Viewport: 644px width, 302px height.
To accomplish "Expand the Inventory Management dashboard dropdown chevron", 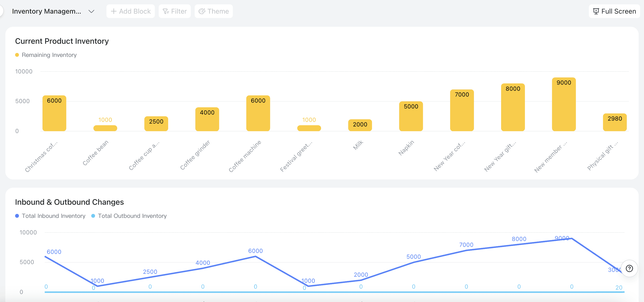I will point(92,11).
